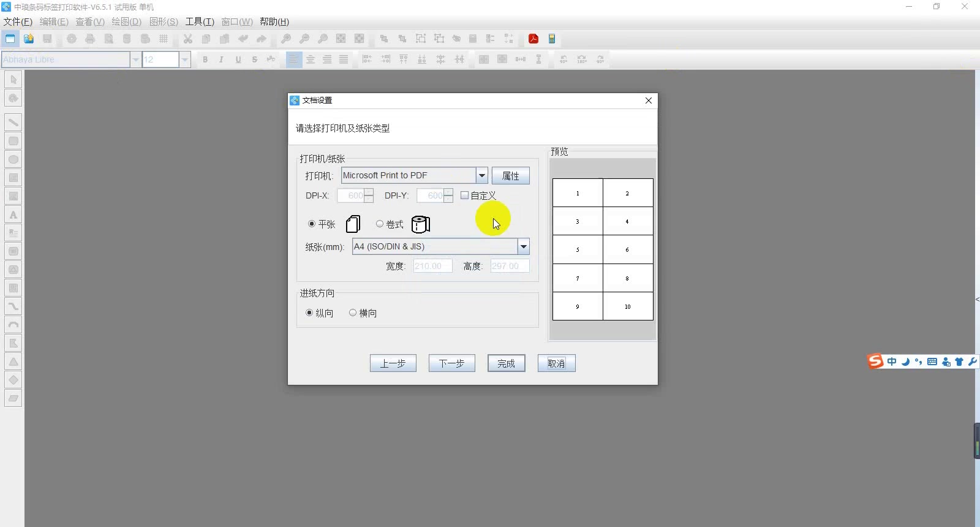Select the diamond shape tool
Viewport: 980px width, 527px height.
point(13,380)
